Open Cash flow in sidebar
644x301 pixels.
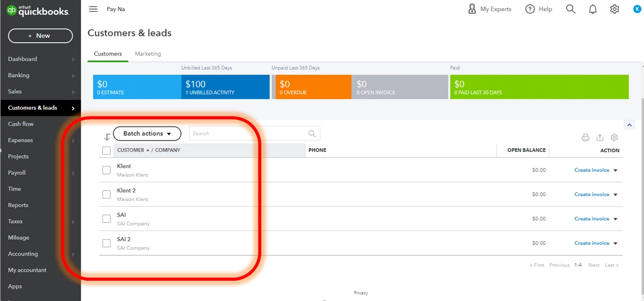point(21,124)
